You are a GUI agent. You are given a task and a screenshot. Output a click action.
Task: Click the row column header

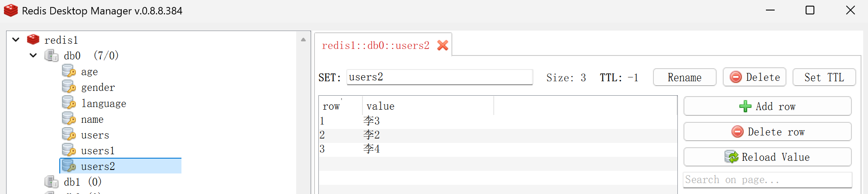click(341, 106)
